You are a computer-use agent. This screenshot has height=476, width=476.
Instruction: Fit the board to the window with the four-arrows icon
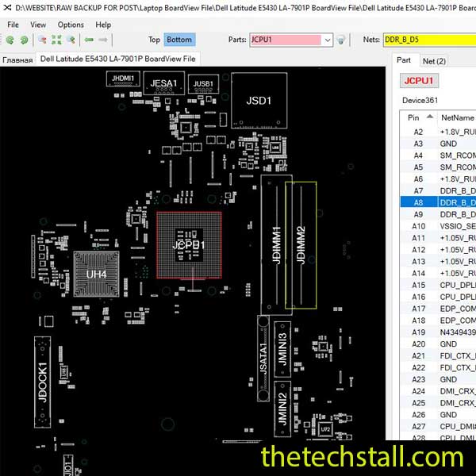(56, 40)
